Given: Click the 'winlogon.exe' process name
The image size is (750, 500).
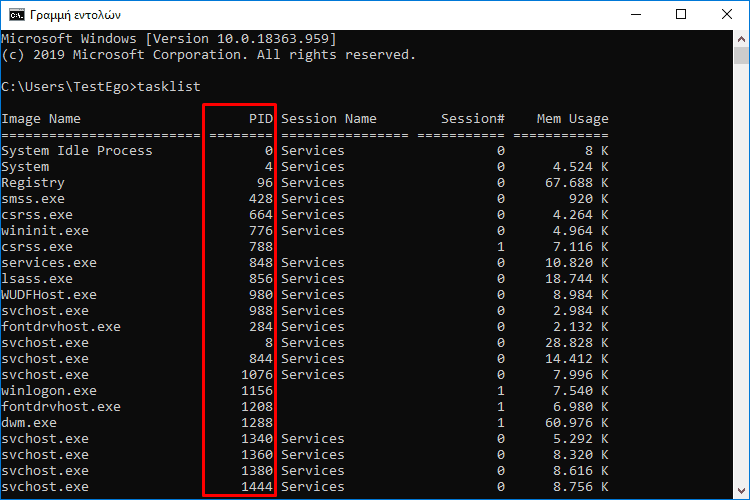Looking at the screenshot, I should 49,390.
